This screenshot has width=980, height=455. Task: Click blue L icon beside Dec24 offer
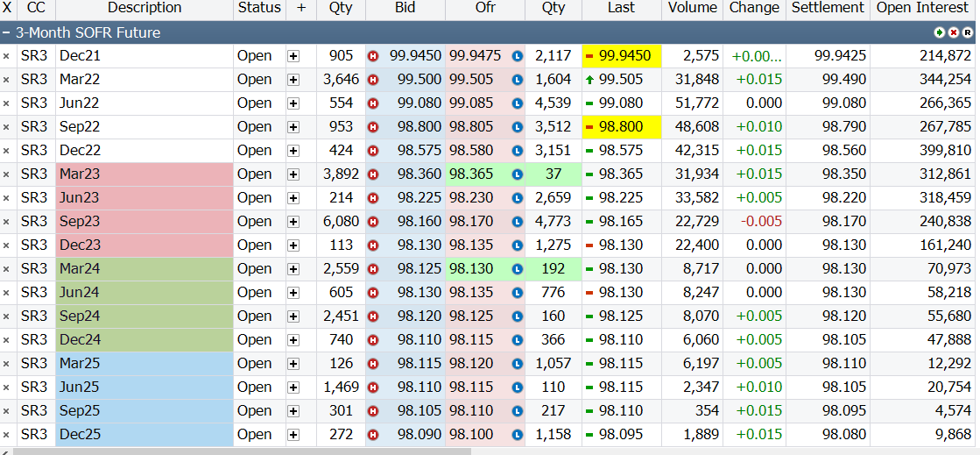tap(517, 340)
